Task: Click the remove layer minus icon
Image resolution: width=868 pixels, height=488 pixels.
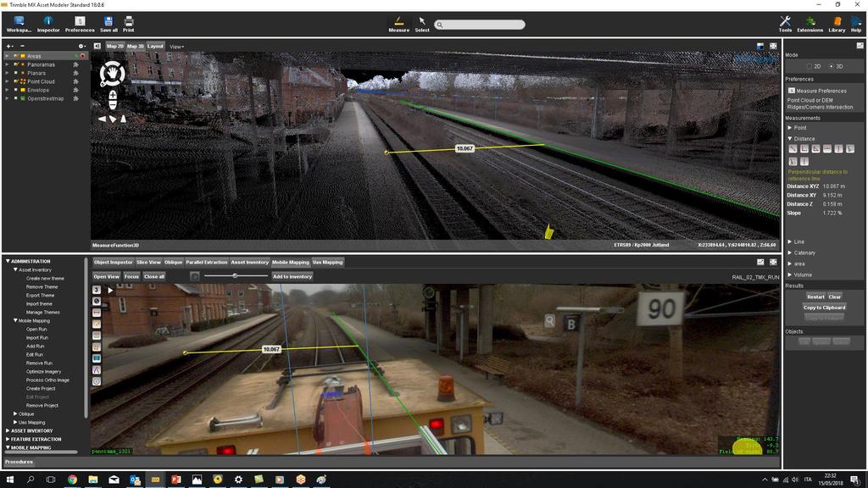Action: [x=22, y=46]
